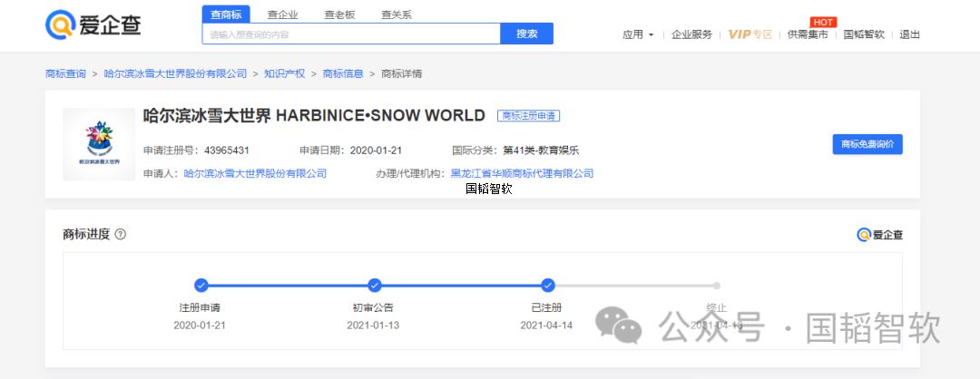Switch to the 查企业 tab
The width and height of the screenshot is (980, 379).
point(282,15)
